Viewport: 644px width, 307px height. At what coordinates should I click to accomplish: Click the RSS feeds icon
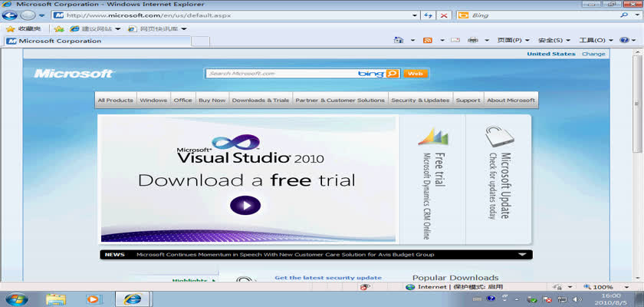click(427, 40)
